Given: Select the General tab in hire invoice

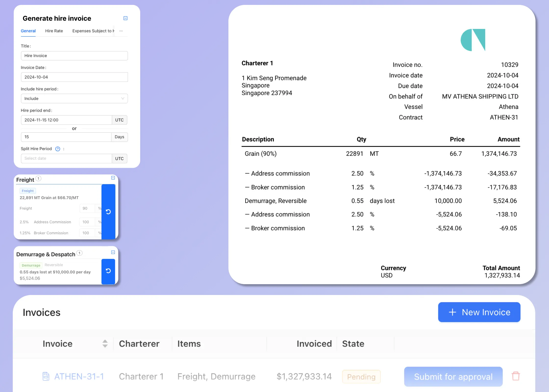Looking at the screenshot, I should pyautogui.click(x=28, y=31).
